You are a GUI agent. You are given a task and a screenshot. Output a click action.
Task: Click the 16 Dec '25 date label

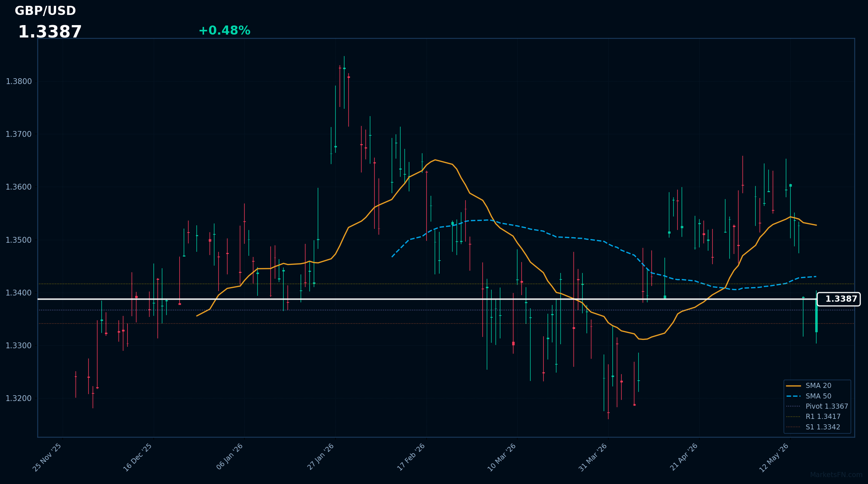coord(138,457)
